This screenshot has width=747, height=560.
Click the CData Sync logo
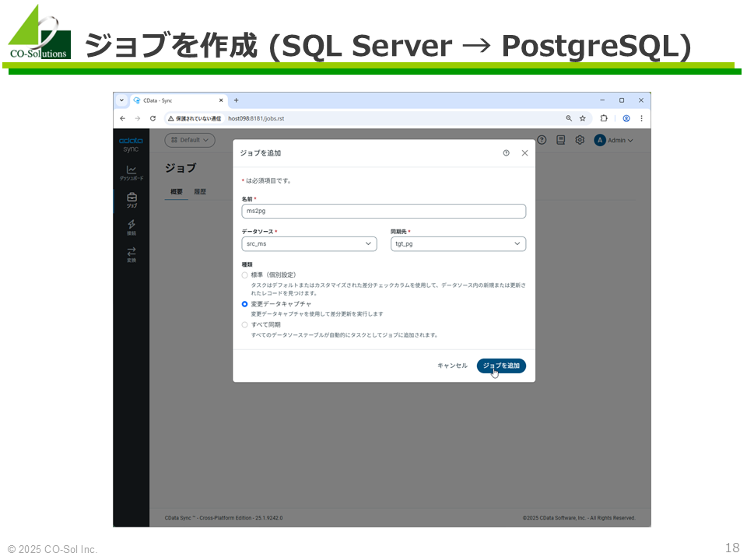pyautogui.click(x=131, y=145)
